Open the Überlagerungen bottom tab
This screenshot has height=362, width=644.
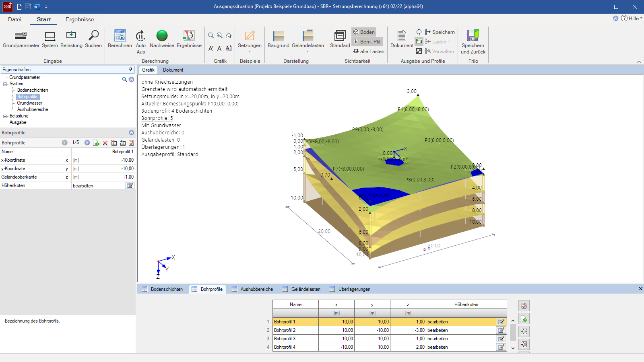(350, 289)
